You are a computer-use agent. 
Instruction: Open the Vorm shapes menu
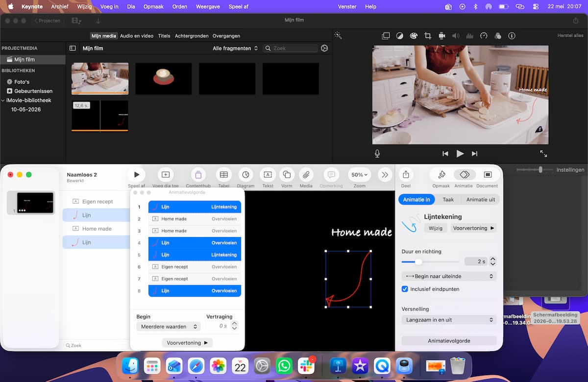point(287,175)
